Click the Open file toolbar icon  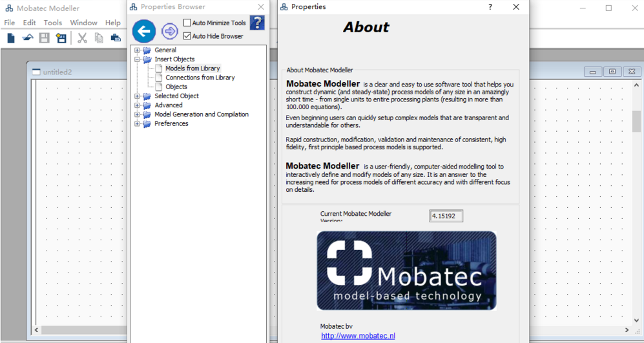click(27, 38)
